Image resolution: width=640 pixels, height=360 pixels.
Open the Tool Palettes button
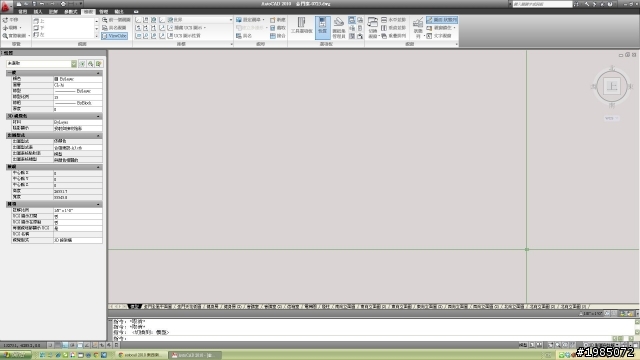[x=302, y=25]
